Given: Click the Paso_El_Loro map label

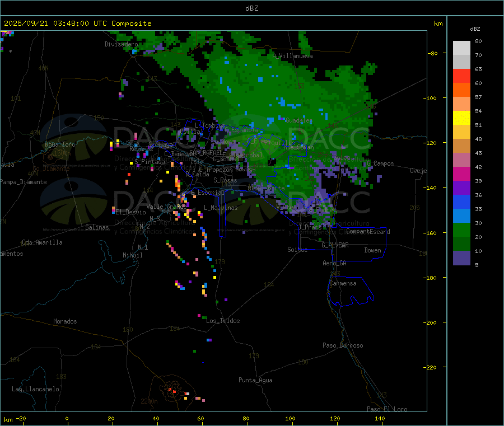Looking at the screenshot, I should [388, 409].
